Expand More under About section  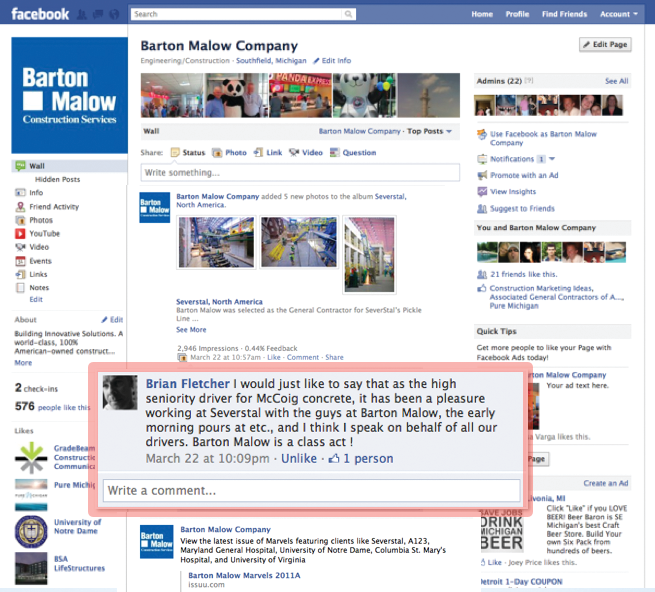pyautogui.click(x=23, y=363)
